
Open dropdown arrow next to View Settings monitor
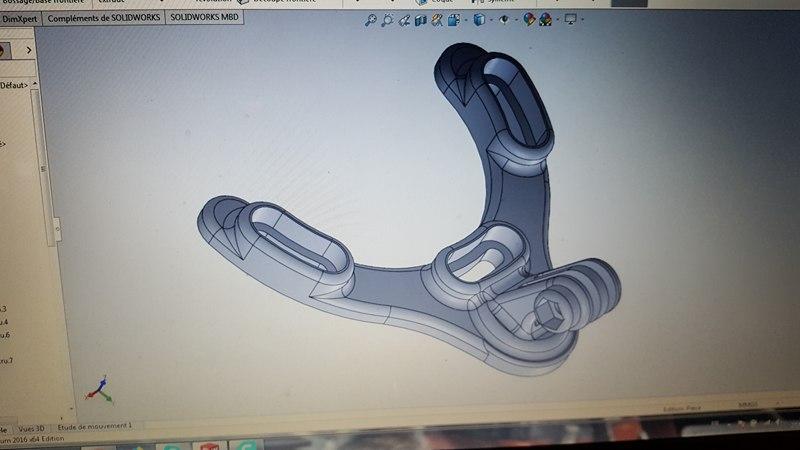pyautogui.click(x=583, y=20)
